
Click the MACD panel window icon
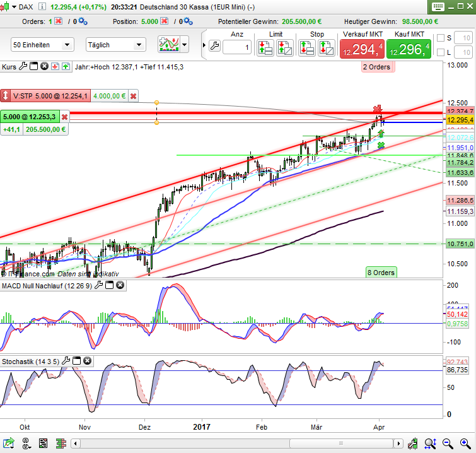pyautogui.click(x=109, y=285)
